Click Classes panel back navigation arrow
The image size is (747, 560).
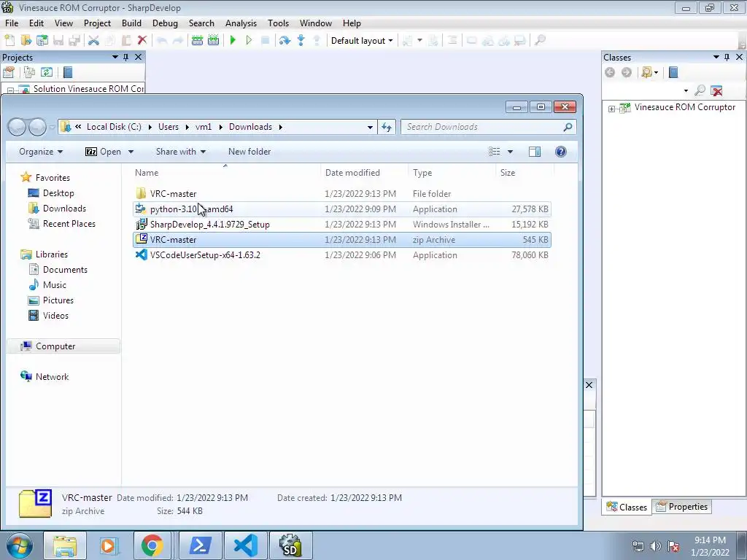point(610,72)
